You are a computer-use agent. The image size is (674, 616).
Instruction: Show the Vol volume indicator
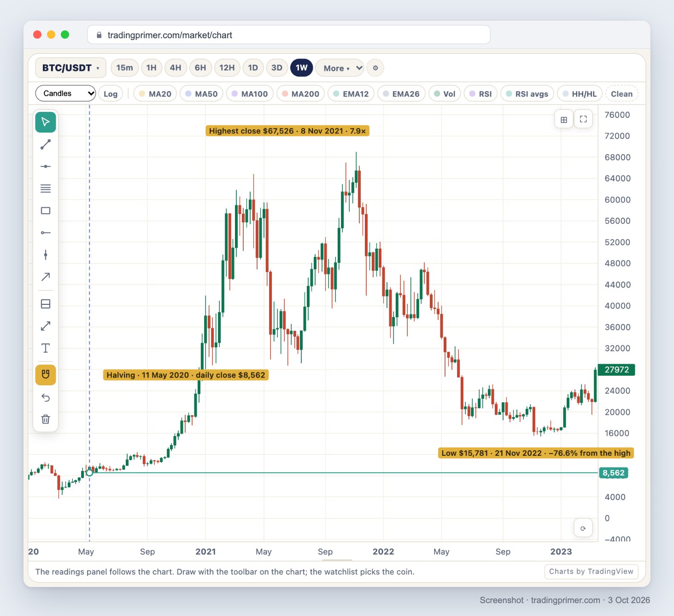pos(445,94)
